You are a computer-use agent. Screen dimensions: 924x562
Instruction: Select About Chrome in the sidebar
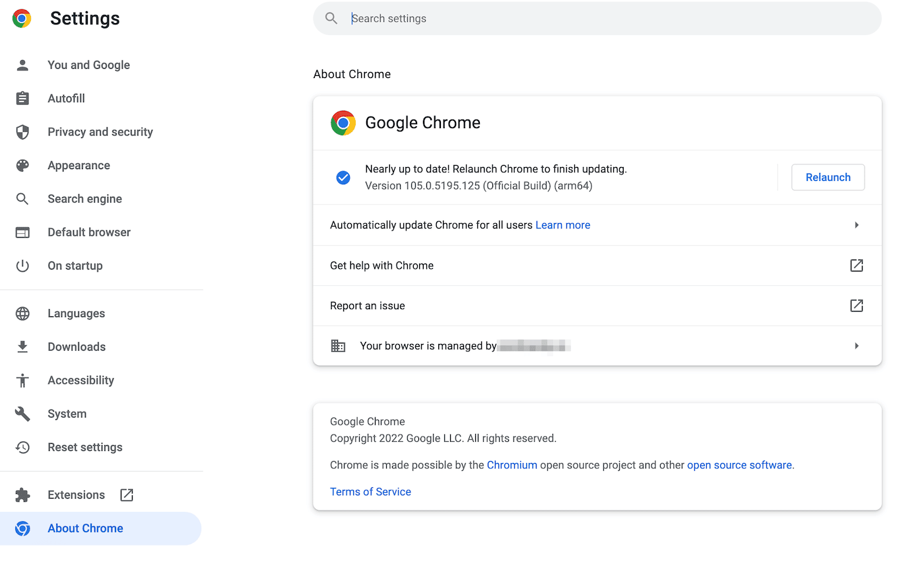click(x=85, y=528)
